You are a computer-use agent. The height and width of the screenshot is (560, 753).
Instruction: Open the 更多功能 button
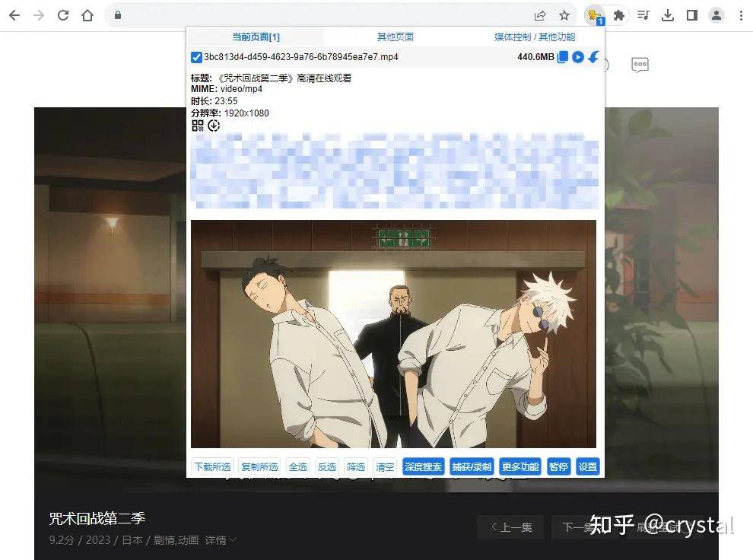520,467
